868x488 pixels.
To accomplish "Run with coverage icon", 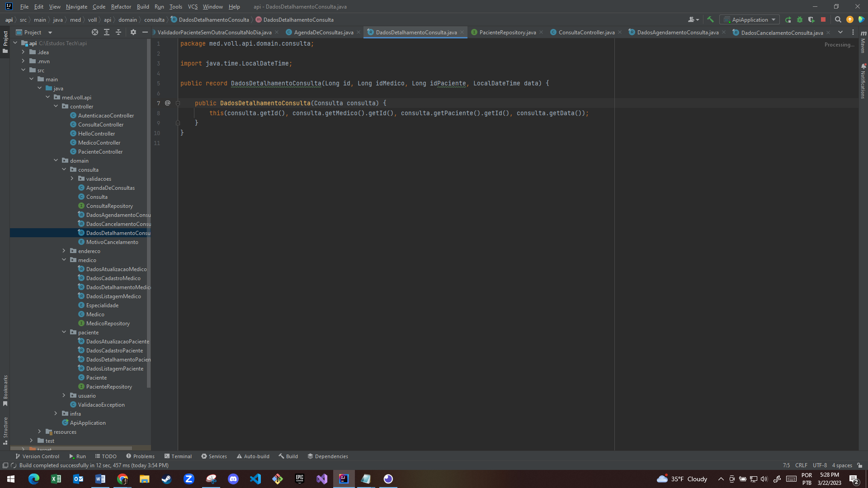I will pos(811,19).
